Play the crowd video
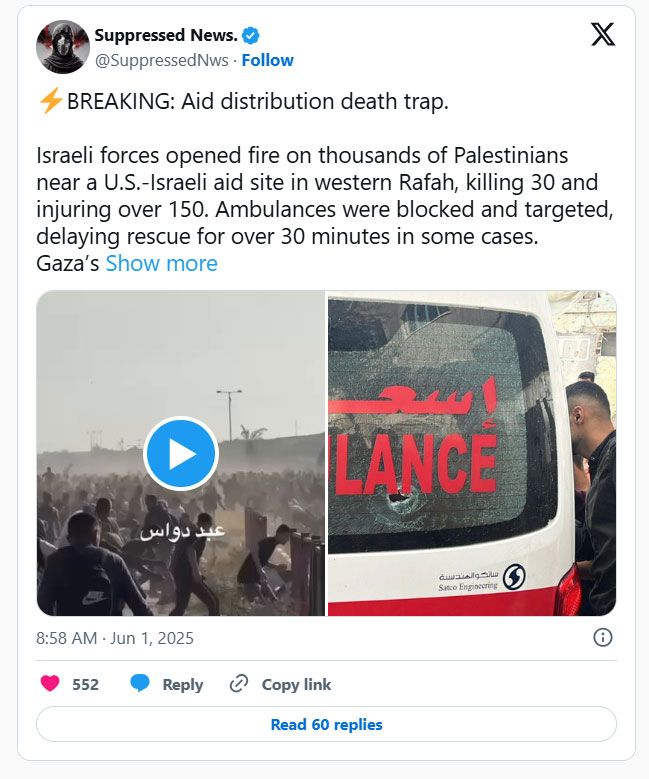The height and width of the screenshot is (779, 649). click(x=181, y=453)
